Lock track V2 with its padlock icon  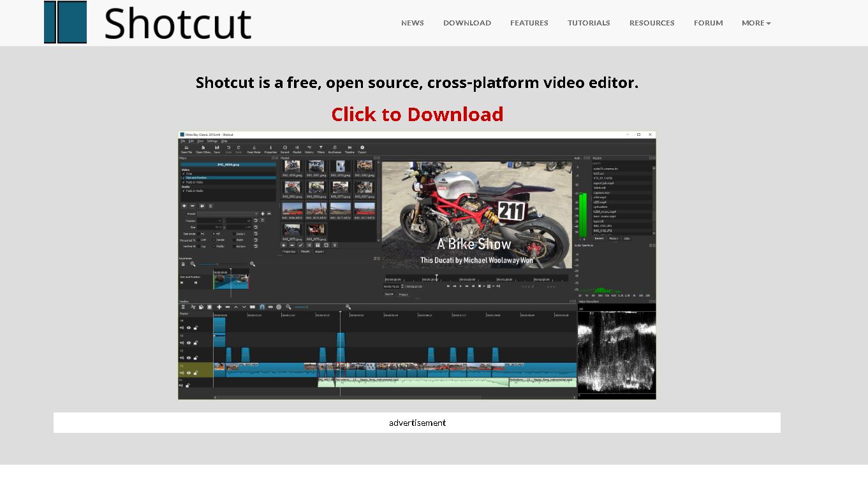(196, 358)
